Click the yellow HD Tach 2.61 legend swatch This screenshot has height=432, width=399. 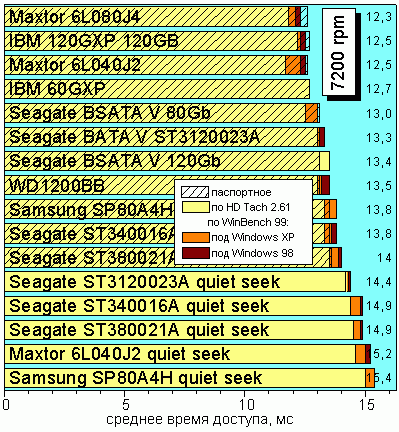195,207
